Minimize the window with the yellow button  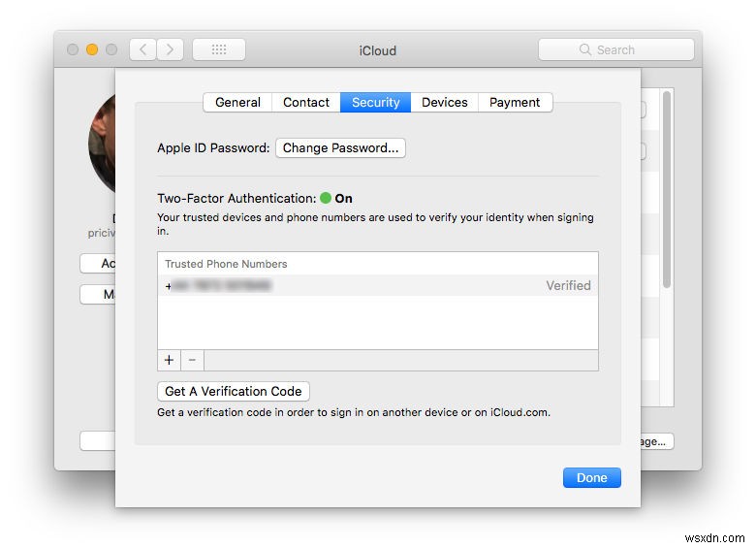[x=92, y=49]
